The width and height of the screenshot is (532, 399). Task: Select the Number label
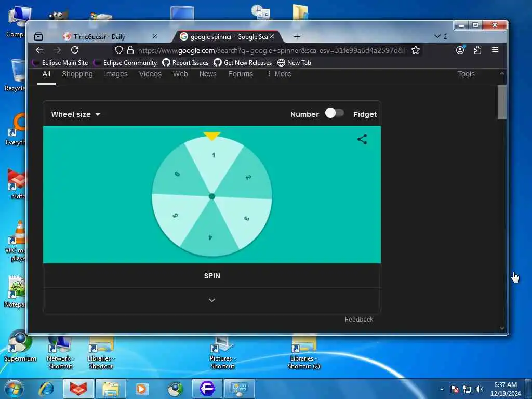(x=304, y=114)
